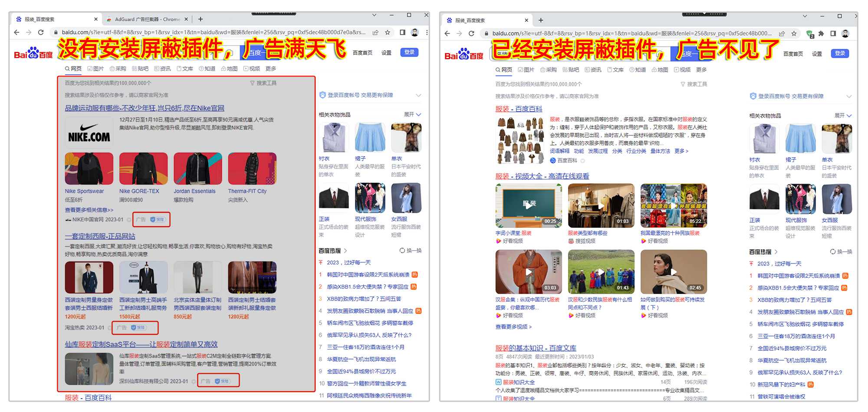
Task: Click 查看更多相关信息>> under Nike ad
Action: (89, 210)
